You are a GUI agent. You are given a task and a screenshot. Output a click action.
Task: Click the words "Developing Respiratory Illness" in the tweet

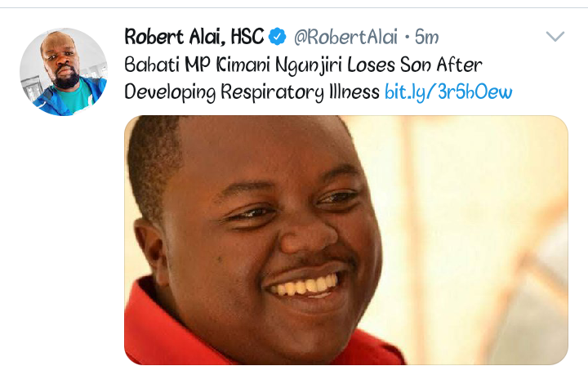click(x=252, y=91)
